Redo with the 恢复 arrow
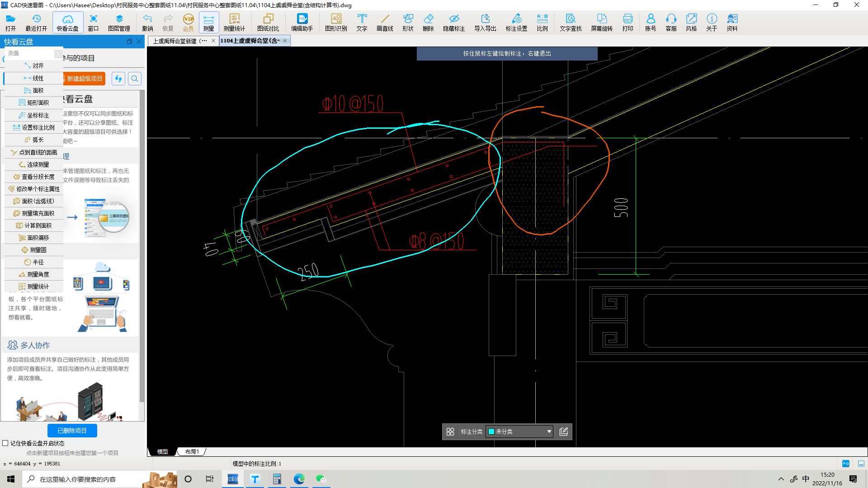This screenshot has width=868, height=488. tap(168, 22)
